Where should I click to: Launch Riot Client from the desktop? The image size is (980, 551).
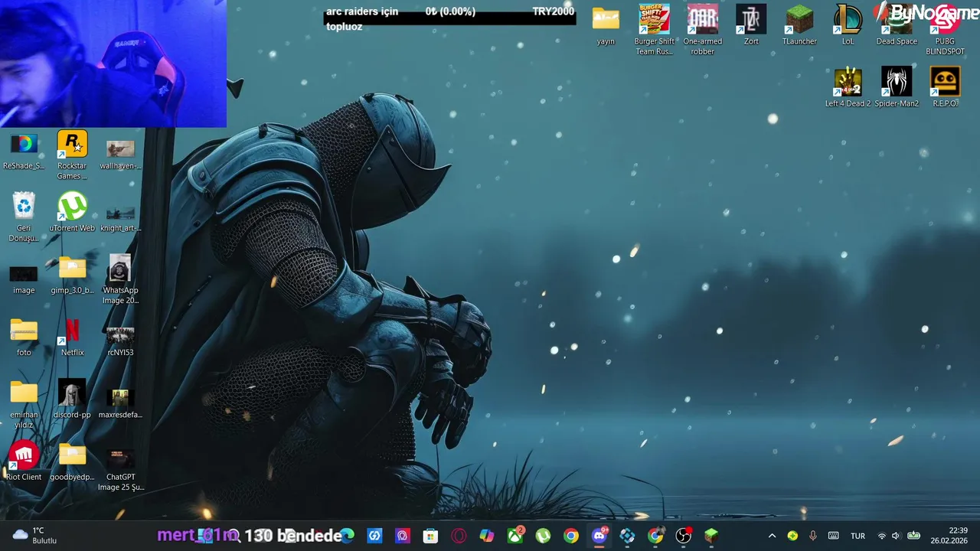coord(24,461)
